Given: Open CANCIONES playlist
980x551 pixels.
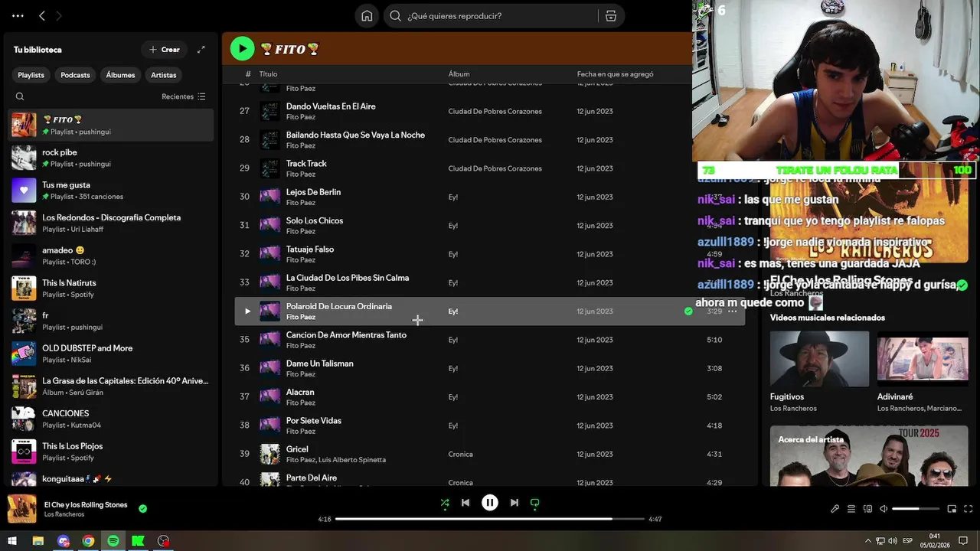Looking at the screenshot, I should click(111, 419).
